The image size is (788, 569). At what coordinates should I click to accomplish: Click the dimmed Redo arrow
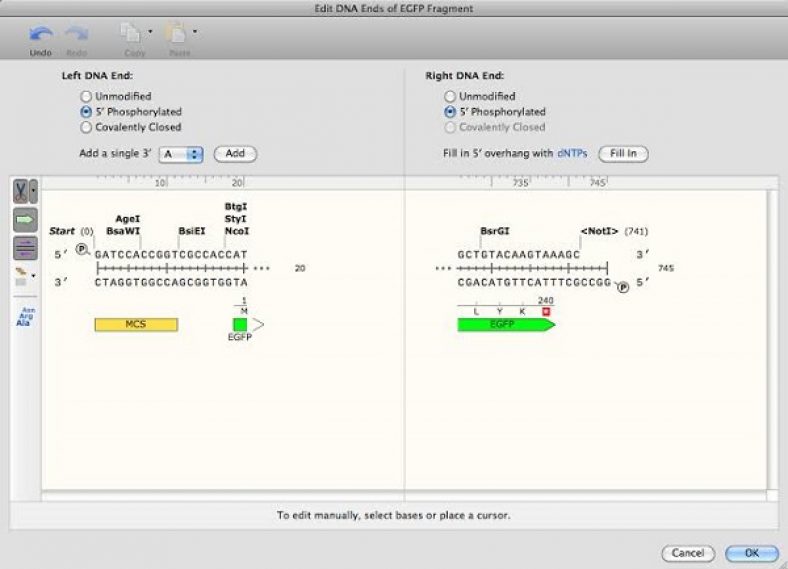pyautogui.click(x=76, y=35)
